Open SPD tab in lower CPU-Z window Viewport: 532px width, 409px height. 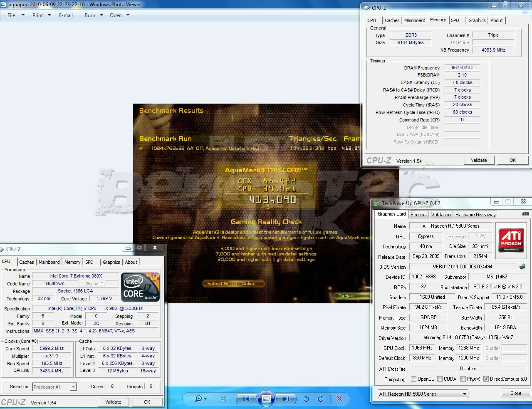[x=89, y=262]
